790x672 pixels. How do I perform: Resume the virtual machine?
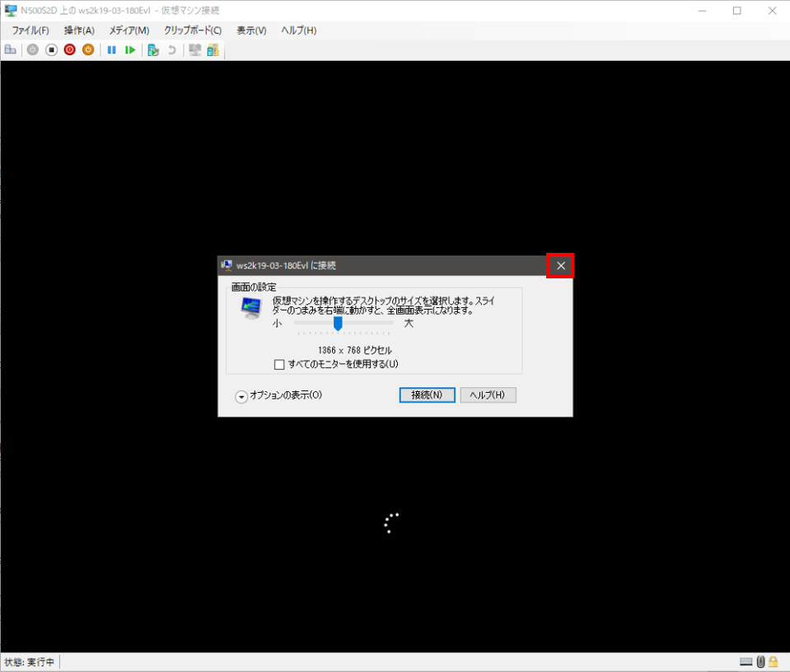(x=130, y=50)
